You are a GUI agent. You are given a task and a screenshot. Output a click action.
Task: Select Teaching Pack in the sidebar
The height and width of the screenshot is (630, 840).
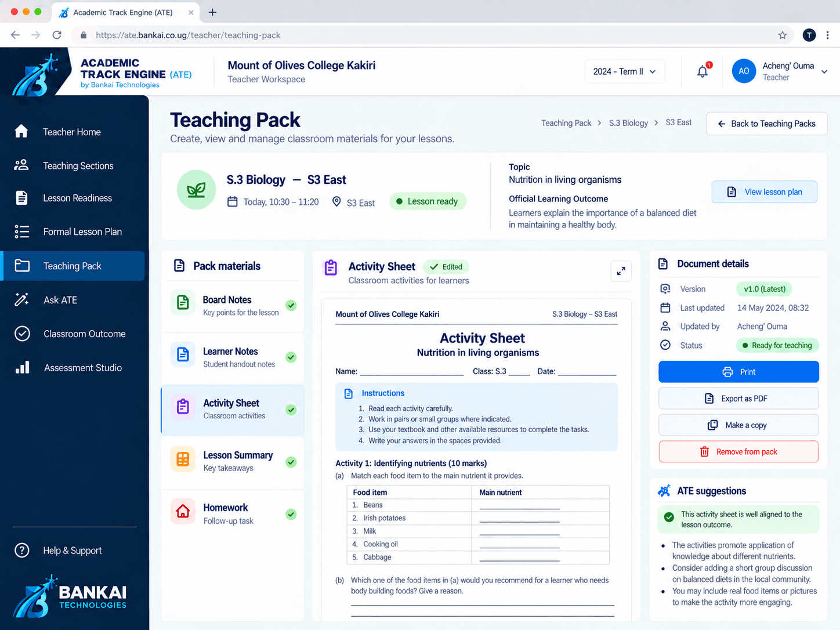pos(74,266)
